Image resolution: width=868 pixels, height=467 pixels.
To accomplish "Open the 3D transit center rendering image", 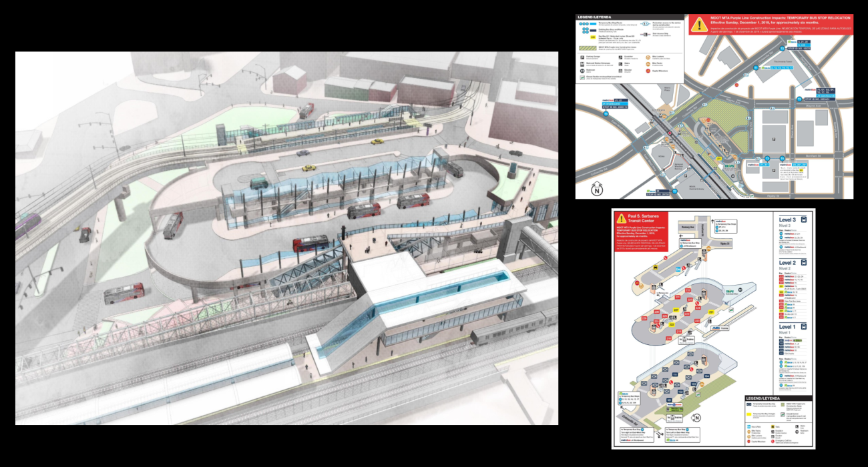I will point(286,238).
